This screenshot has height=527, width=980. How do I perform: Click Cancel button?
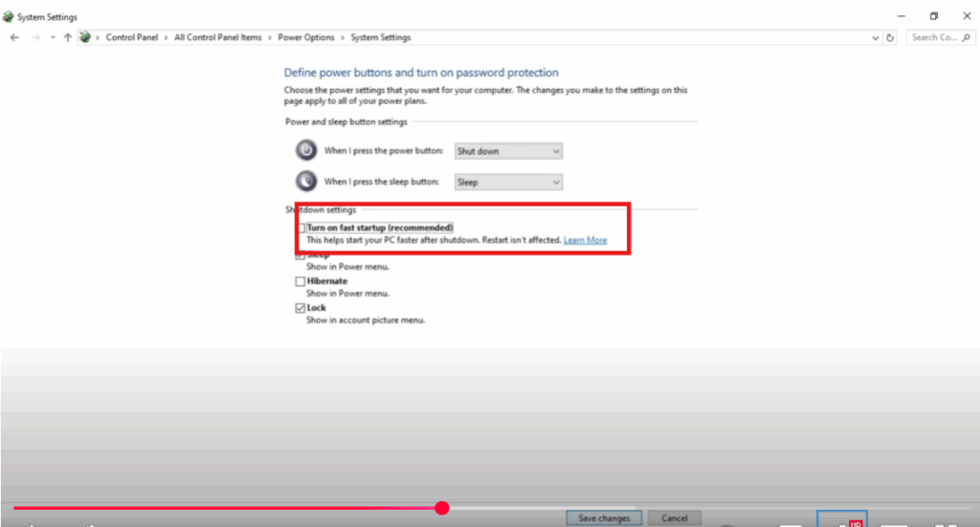pos(675,518)
